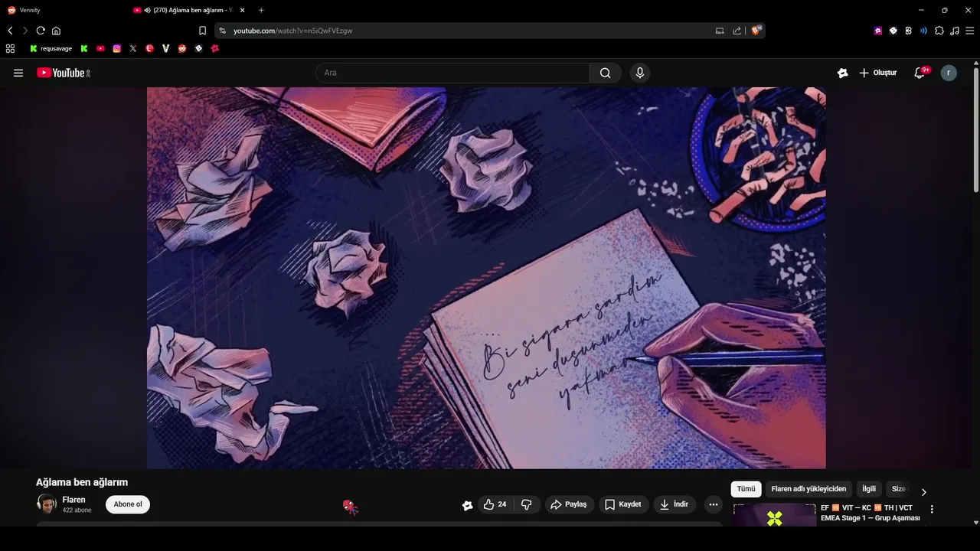Select the Size filter chip
Image resolution: width=980 pixels, height=551 pixels.
[x=899, y=489]
